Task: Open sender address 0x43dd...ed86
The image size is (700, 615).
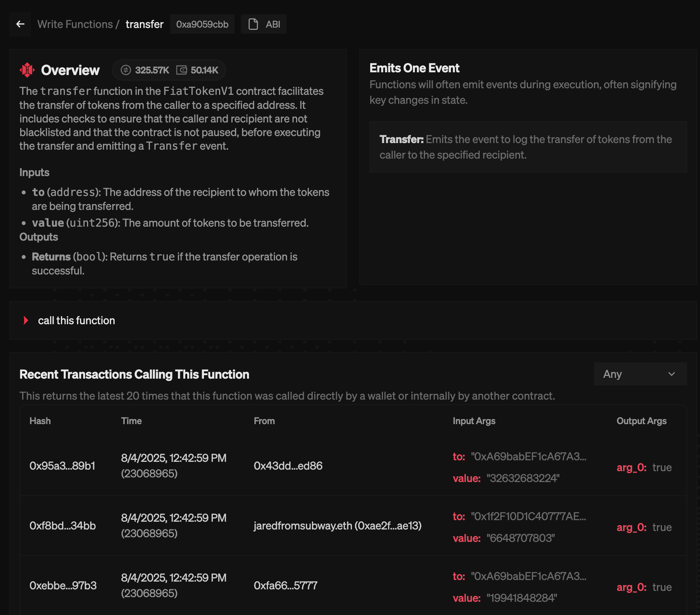Action: 288,466
